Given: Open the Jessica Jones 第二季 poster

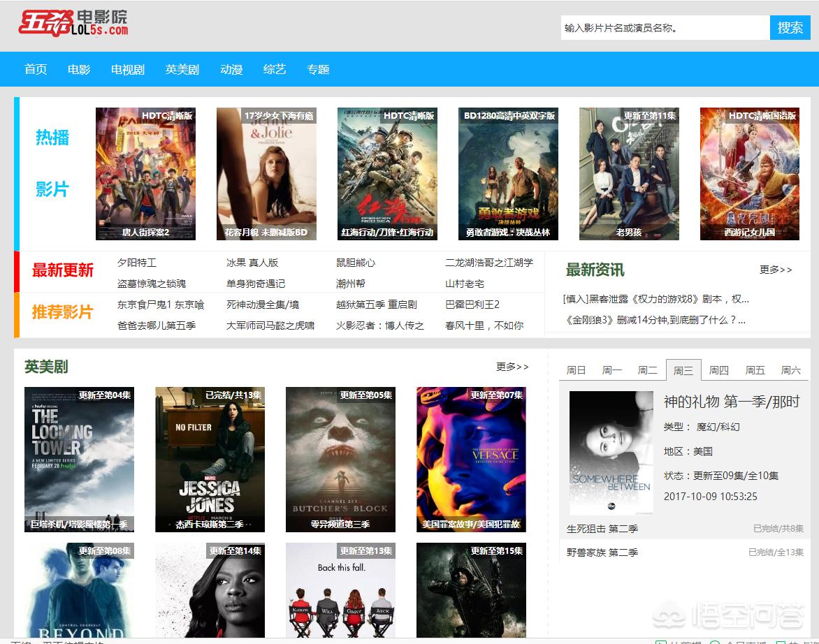Looking at the screenshot, I should click(210, 460).
